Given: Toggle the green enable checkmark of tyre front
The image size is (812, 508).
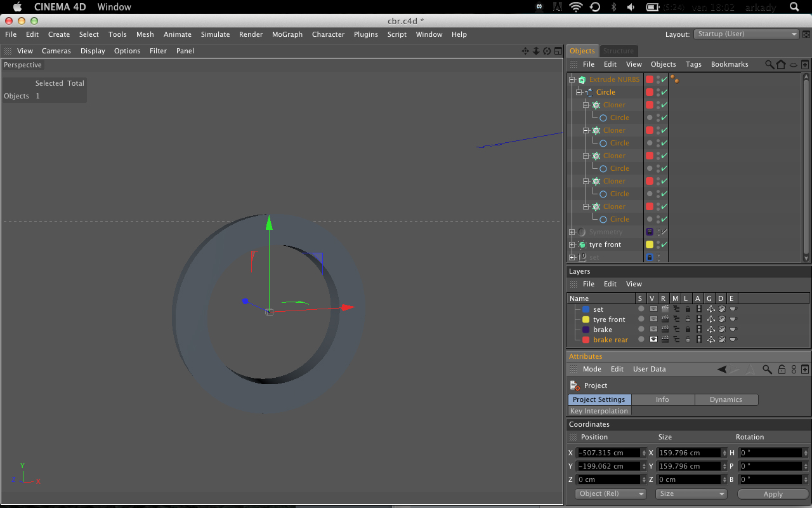Looking at the screenshot, I should coord(664,244).
